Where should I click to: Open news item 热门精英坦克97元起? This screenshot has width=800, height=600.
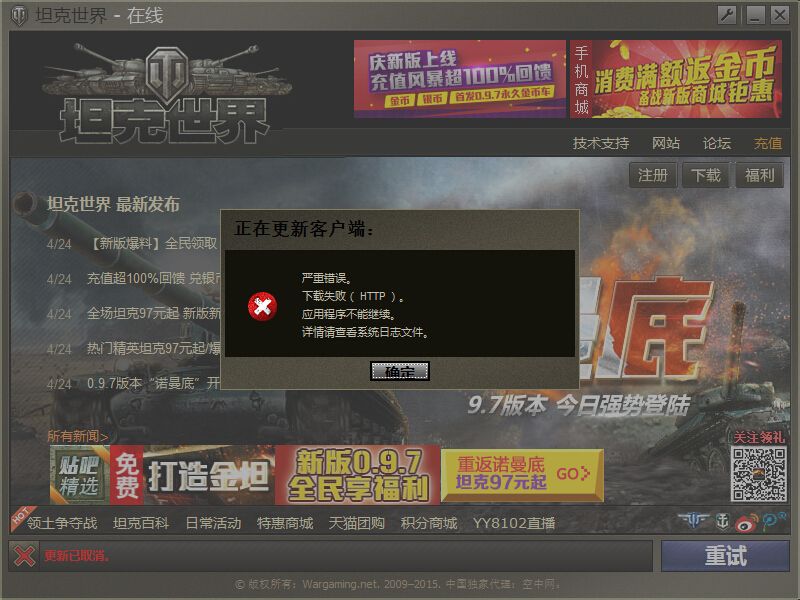[x=154, y=348]
